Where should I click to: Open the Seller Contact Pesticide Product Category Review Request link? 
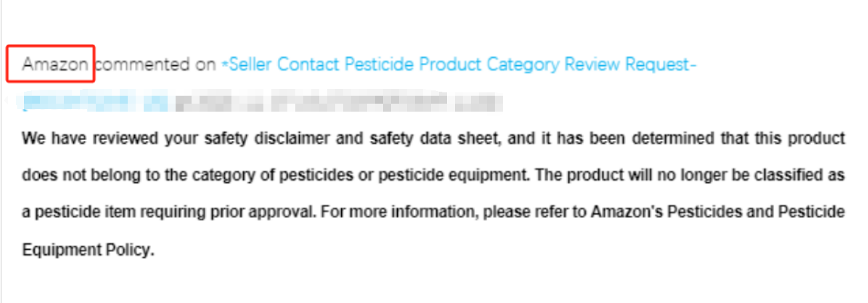coord(459,64)
